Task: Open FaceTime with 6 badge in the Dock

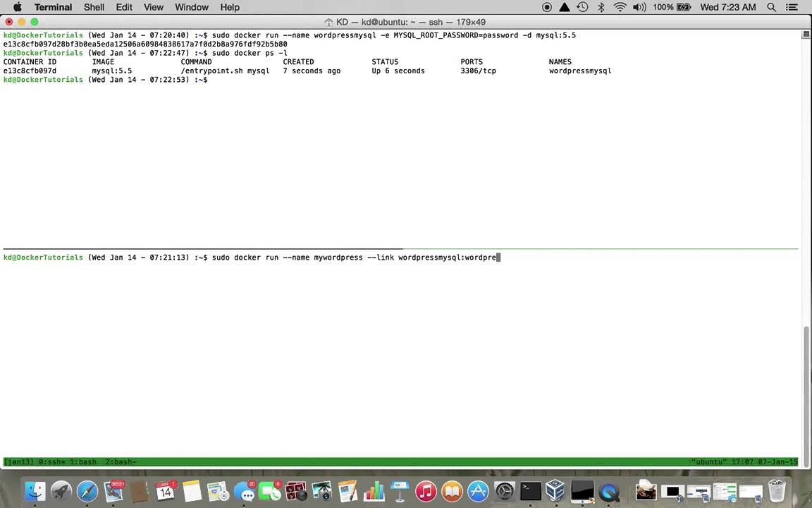Action: click(270, 491)
